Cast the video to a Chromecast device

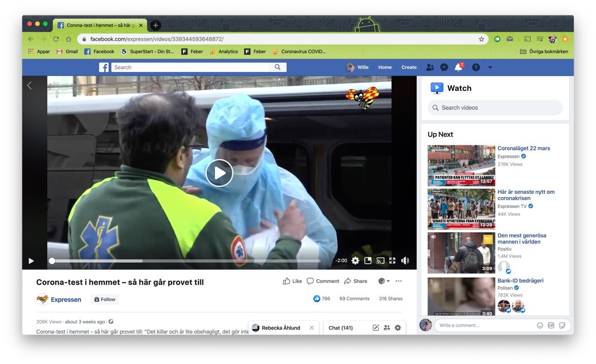click(x=381, y=261)
